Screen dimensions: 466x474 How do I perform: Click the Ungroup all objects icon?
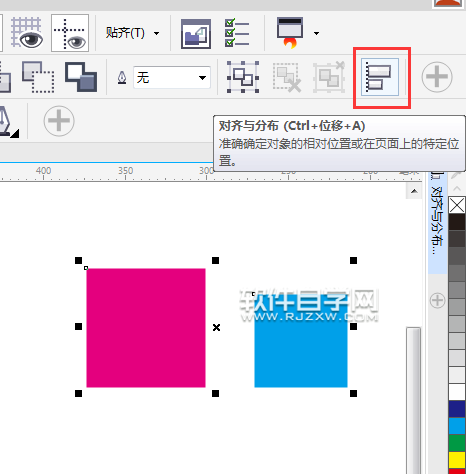pos(329,77)
